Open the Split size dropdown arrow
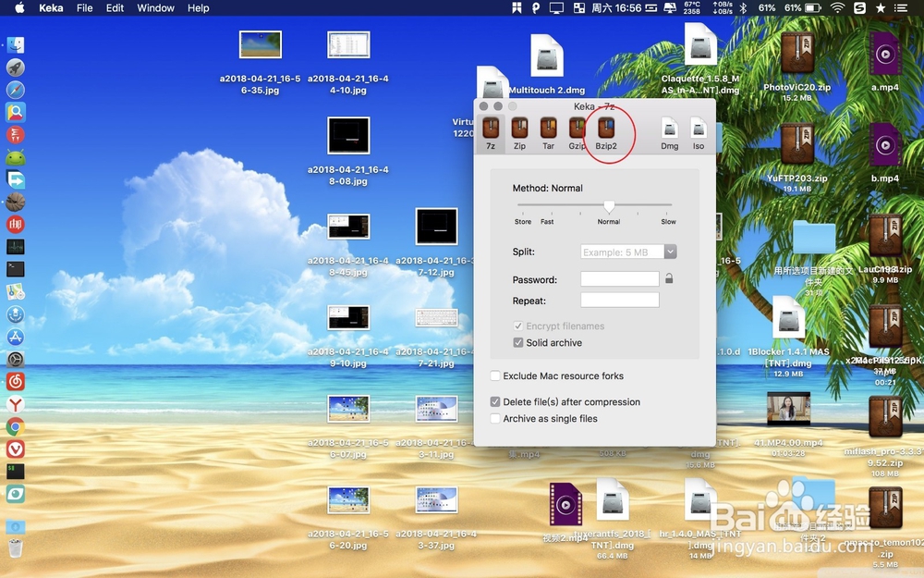The width and height of the screenshot is (924, 578). (x=670, y=252)
